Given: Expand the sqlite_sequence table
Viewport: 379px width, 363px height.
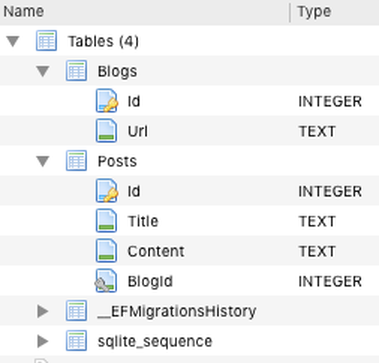Looking at the screenshot, I should point(43,341).
